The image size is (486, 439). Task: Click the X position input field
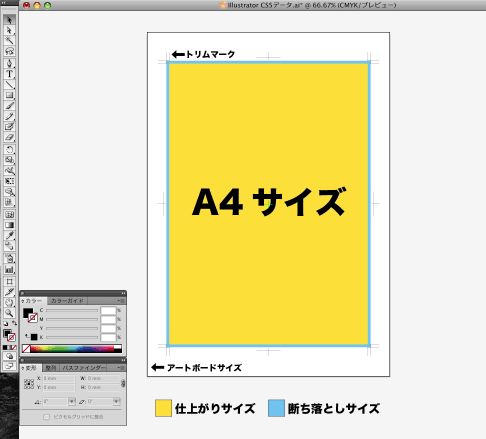point(59,378)
